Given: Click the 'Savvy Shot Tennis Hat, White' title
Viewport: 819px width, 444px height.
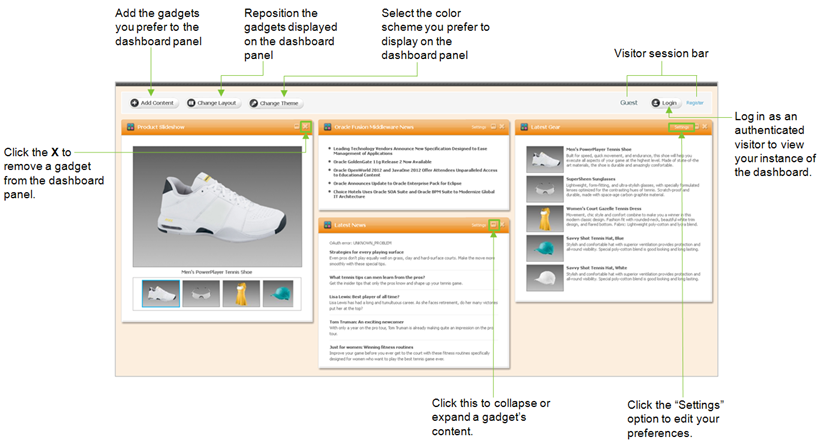Looking at the screenshot, I should (x=596, y=267).
